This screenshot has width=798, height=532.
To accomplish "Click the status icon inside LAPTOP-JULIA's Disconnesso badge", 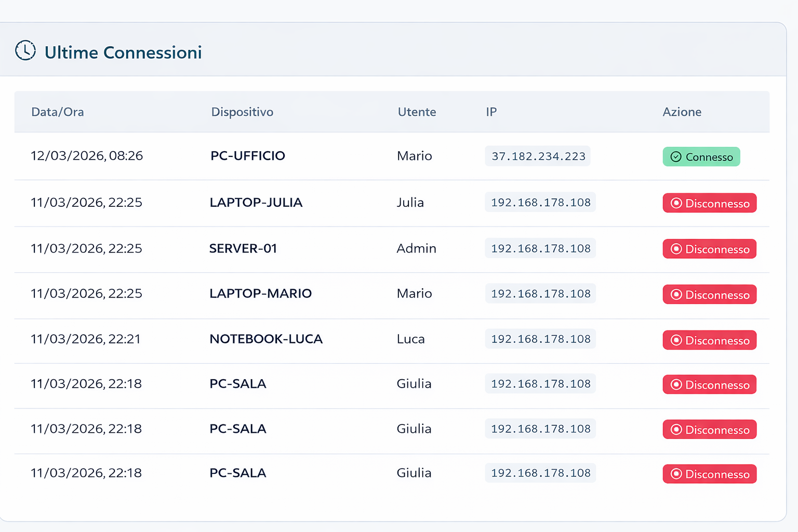I will pyautogui.click(x=676, y=203).
